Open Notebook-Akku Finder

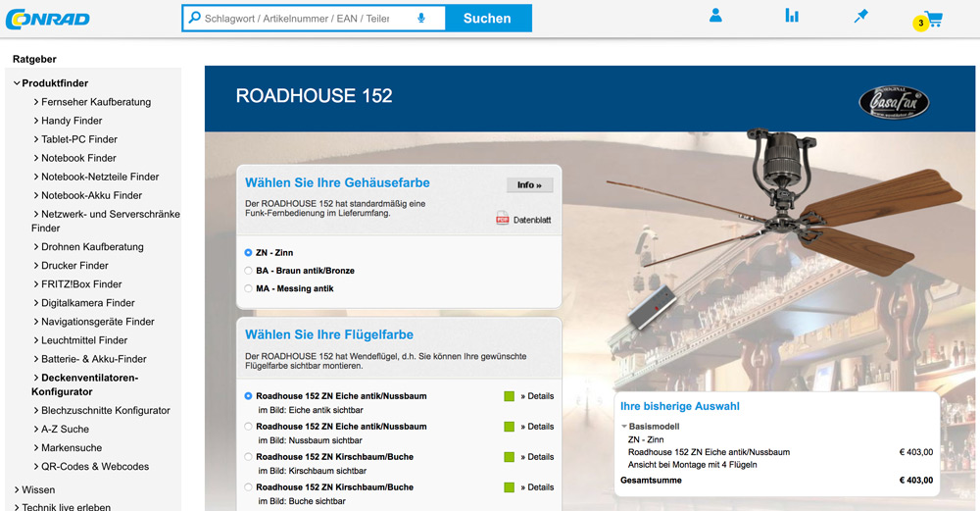pos(91,196)
